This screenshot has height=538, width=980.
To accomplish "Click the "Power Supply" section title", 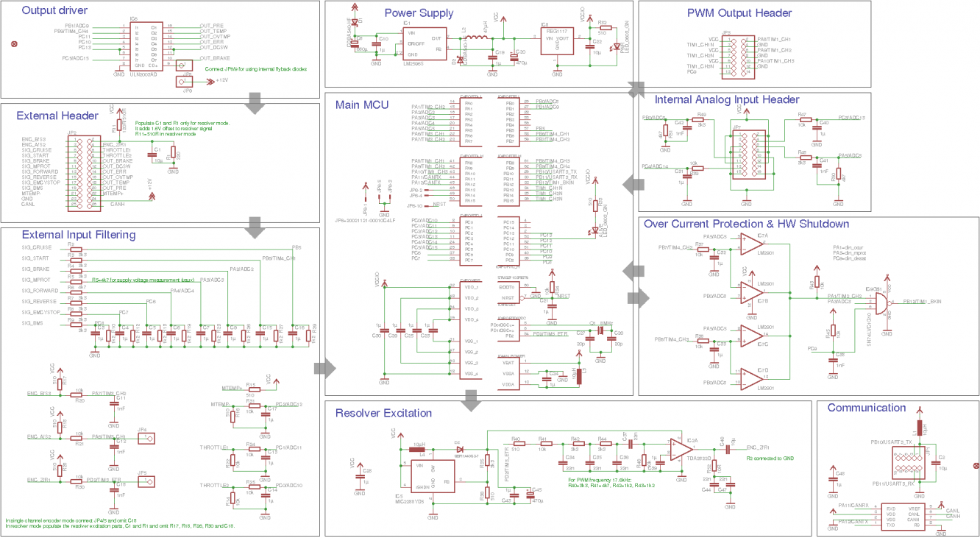I will tap(419, 13).
